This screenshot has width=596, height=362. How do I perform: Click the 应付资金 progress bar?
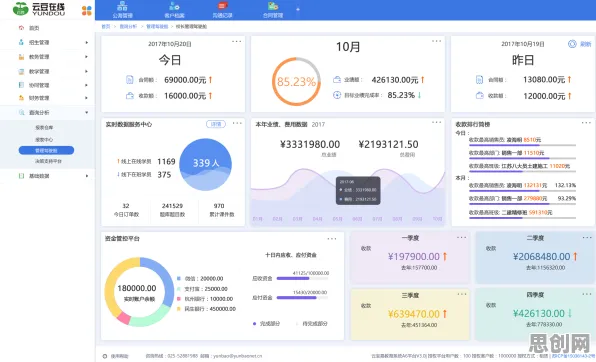click(x=302, y=298)
